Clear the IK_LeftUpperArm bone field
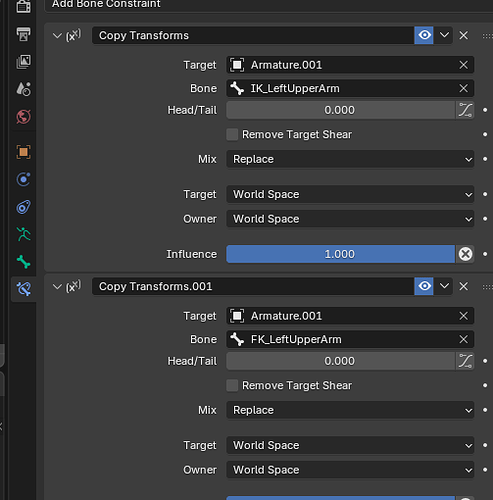The height and width of the screenshot is (500, 493). [x=464, y=88]
